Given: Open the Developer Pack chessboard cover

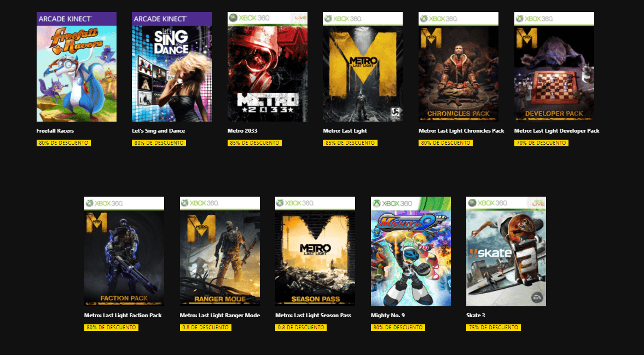Looking at the screenshot, I should click(554, 67).
